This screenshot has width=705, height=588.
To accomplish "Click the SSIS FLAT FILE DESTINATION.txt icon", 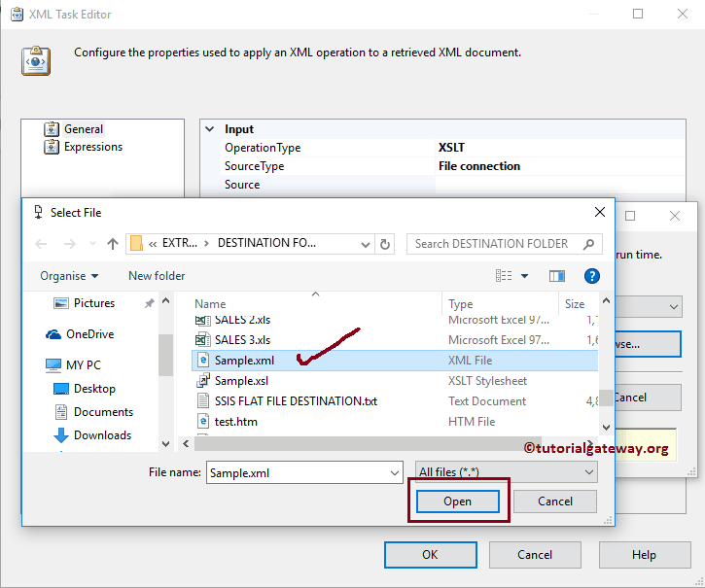I will [x=203, y=401].
